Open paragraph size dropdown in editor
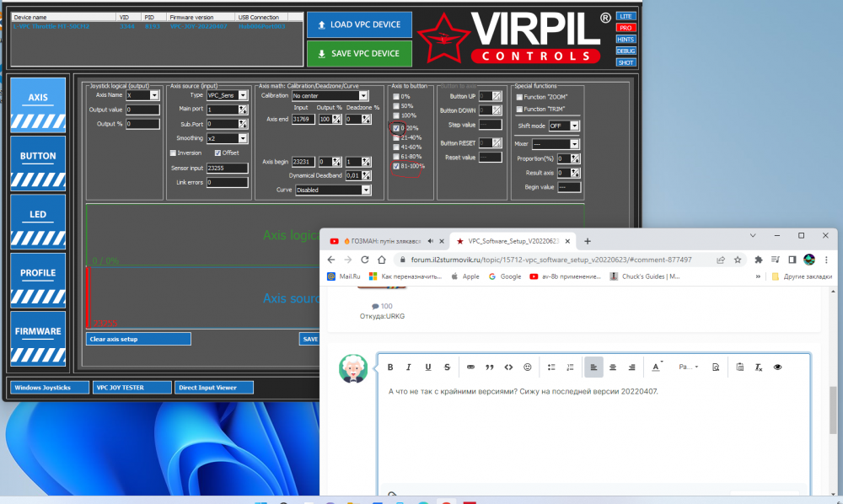Viewport: 843px width, 504px height. tap(688, 367)
